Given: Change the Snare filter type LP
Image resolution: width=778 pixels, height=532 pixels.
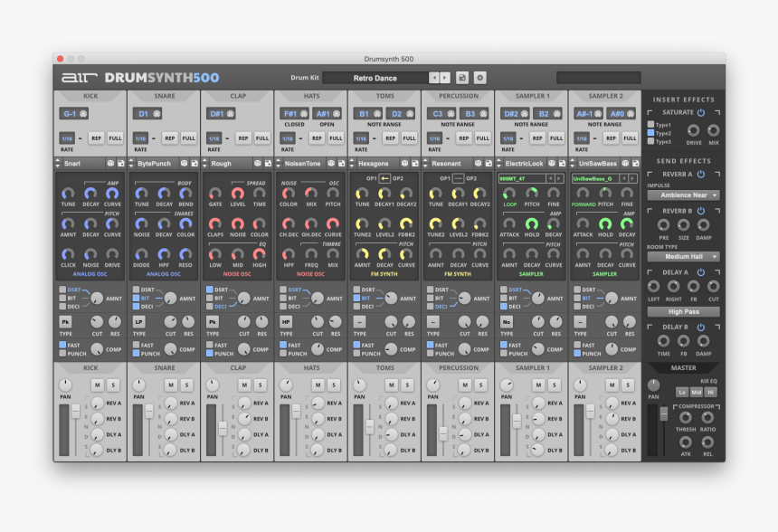Looking at the screenshot, I should click(x=139, y=322).
